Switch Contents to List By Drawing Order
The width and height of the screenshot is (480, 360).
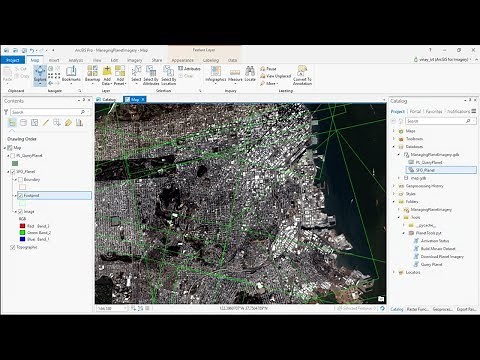[12, 123]
